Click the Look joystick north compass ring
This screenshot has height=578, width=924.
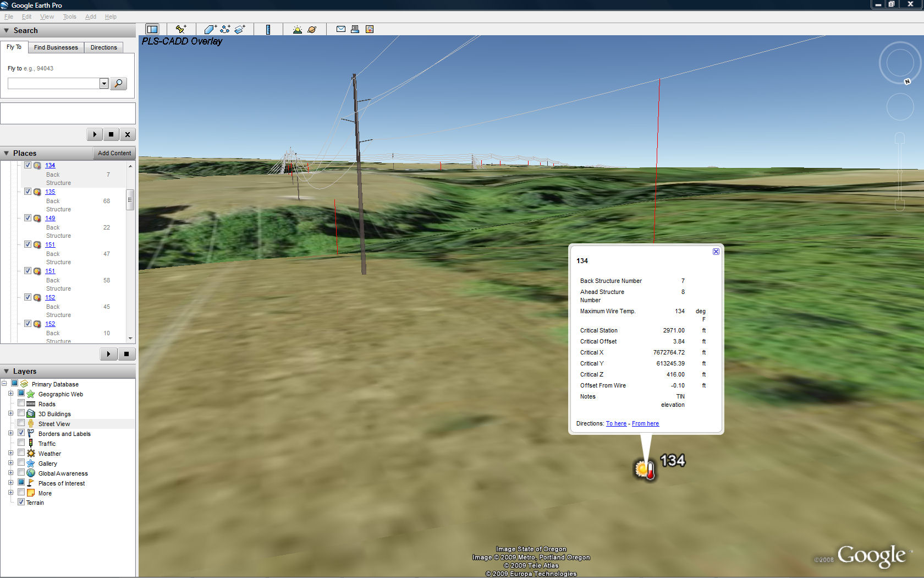[900, 63]
